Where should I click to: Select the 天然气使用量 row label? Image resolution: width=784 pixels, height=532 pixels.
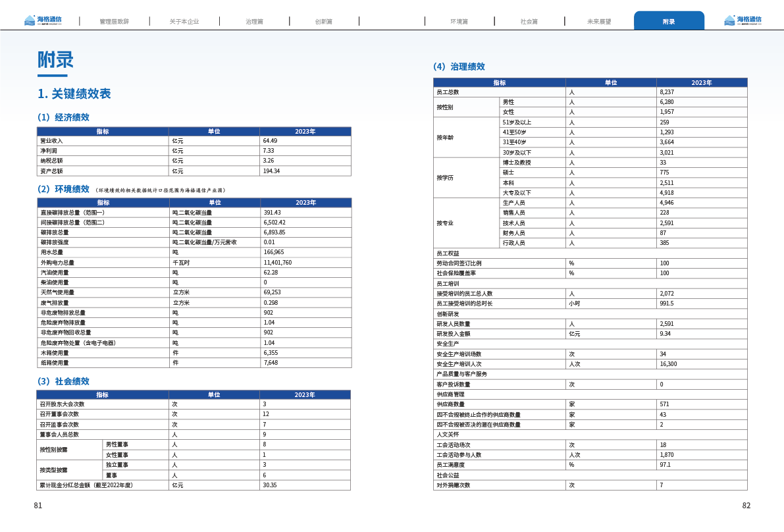pyautogui.click(x=57, y=292)
